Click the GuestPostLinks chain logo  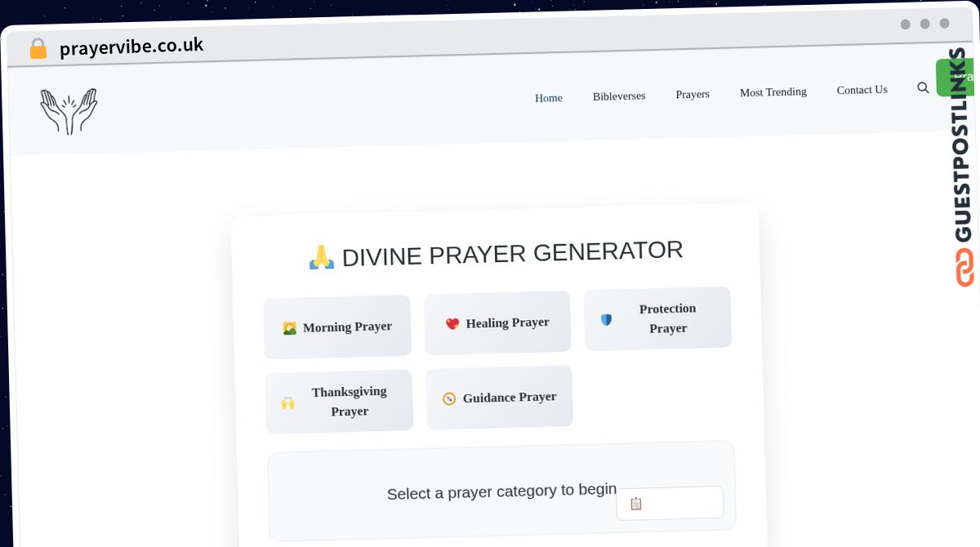coord(964,267)
